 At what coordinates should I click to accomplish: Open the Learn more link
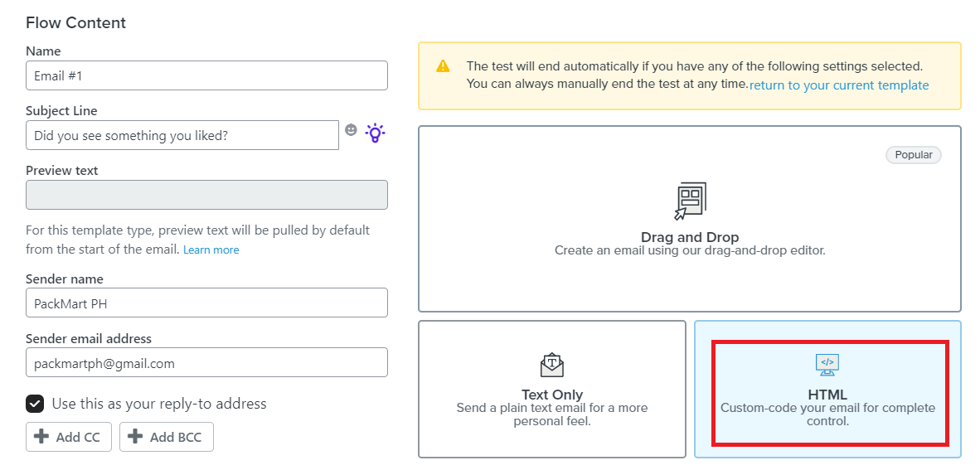[x=211, y=250]
